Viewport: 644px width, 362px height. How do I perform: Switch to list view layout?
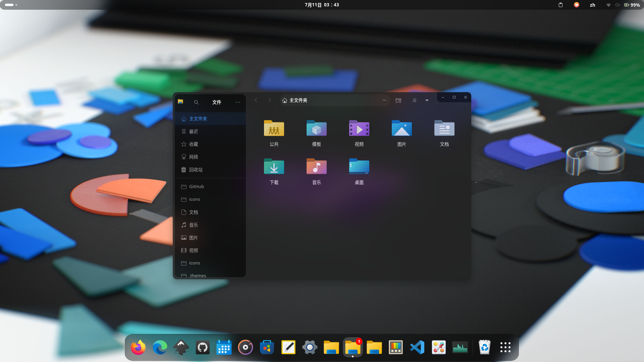pos(414,100)
